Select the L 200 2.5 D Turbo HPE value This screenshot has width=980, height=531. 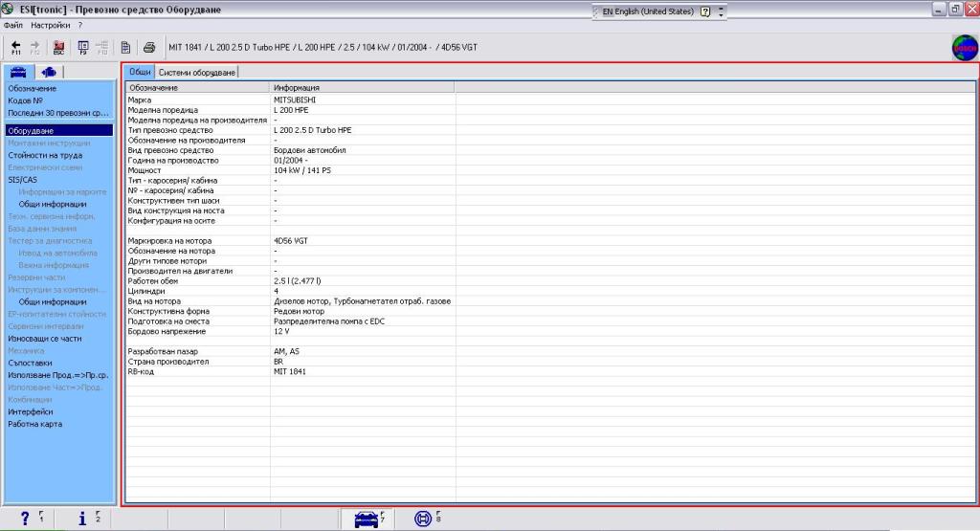pos(313,130)
